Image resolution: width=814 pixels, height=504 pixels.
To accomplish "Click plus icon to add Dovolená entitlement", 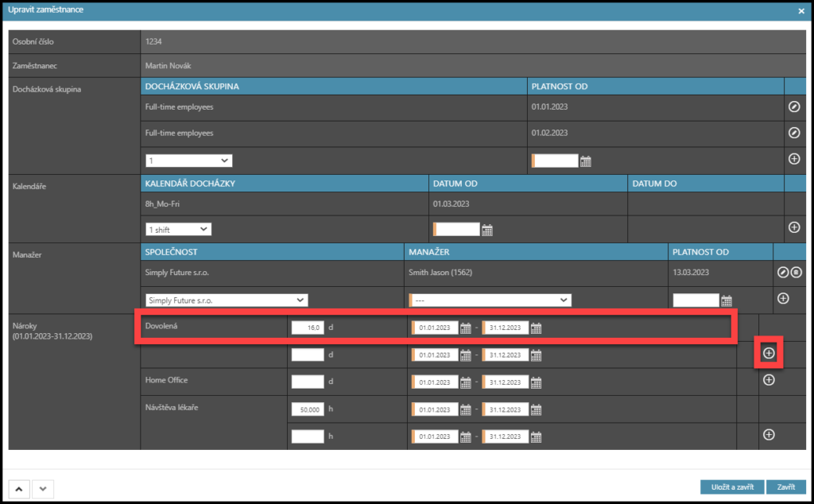I will pyautogui.click(x=769, y=353).
